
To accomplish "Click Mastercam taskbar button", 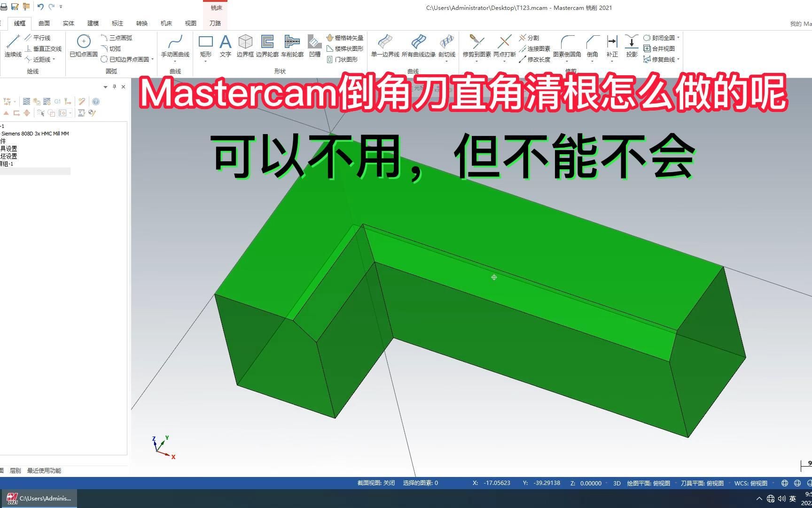I will [x=39, y=499].
